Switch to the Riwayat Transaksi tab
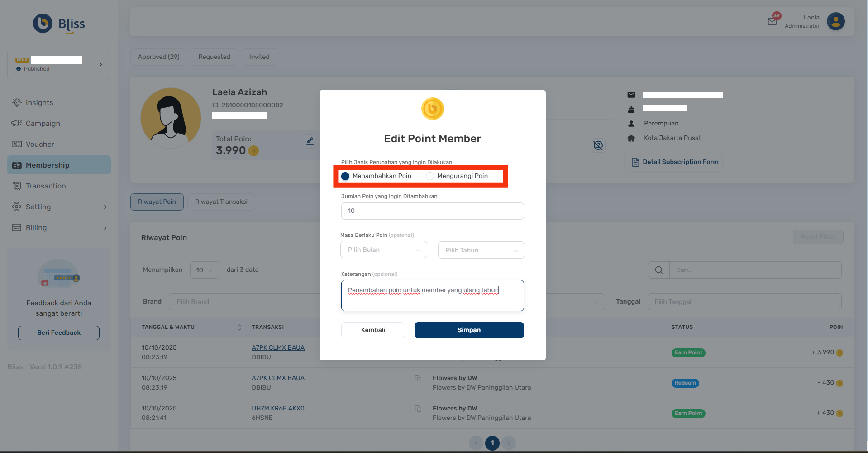 click(221, 202)
